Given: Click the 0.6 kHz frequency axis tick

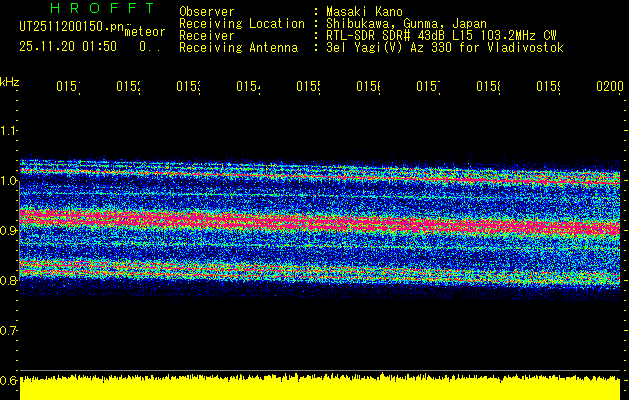Looking at the screenshot, I should (9, 381).
